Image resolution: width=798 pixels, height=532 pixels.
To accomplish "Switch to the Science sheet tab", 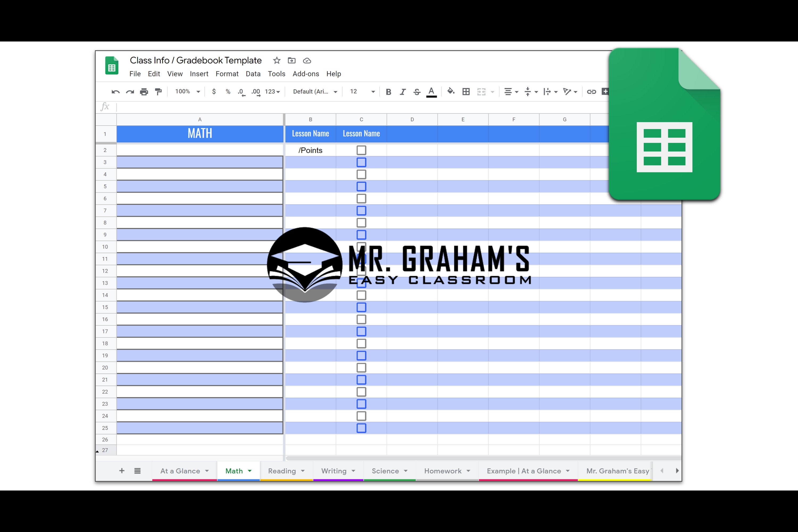I will [386, 471].
